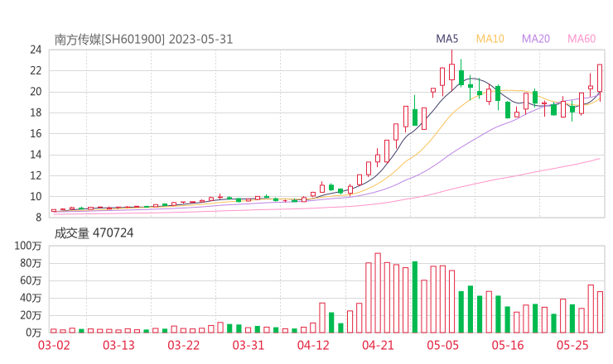
Task: Click the candlestick with the wick reaching 24
Action: click(452, 71)
